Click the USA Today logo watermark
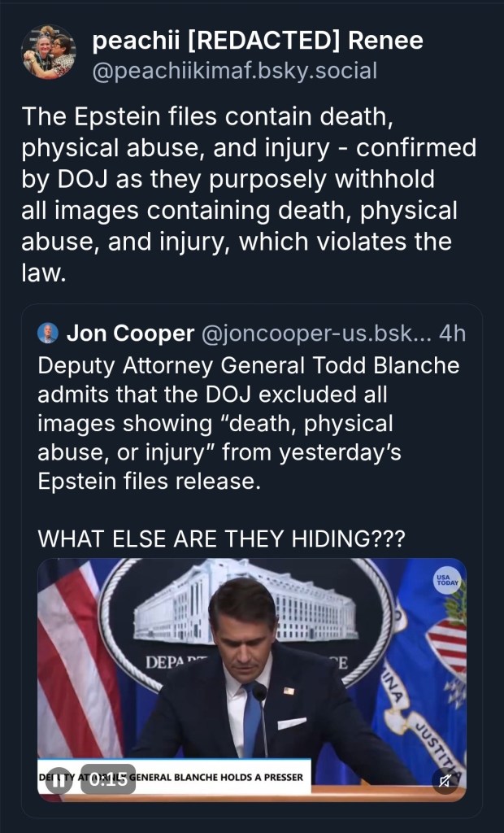 click(x=446, y=580)
